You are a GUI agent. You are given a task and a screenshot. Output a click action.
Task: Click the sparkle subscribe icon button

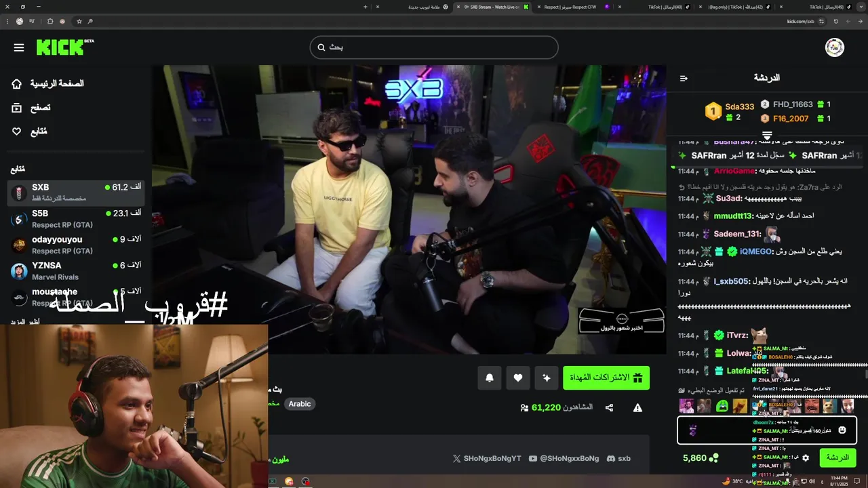point(547,378)
